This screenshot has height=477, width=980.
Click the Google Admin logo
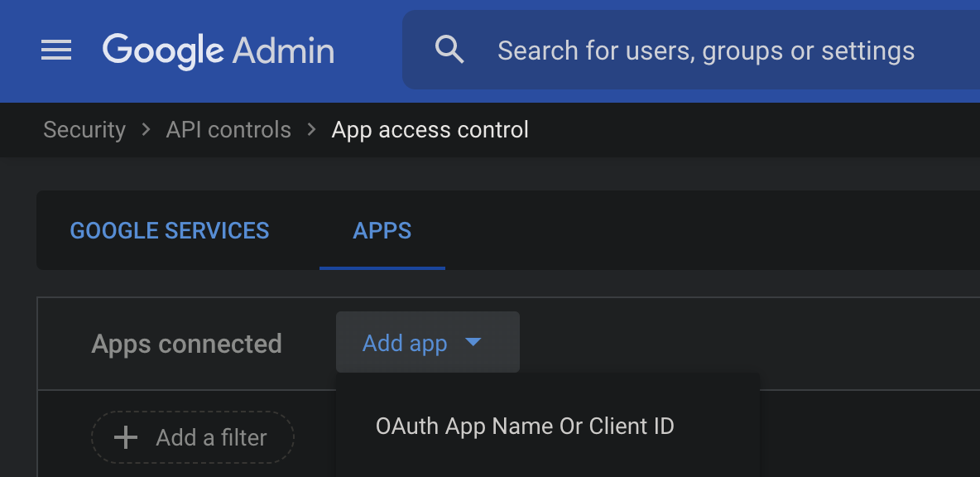coord(219,51)
